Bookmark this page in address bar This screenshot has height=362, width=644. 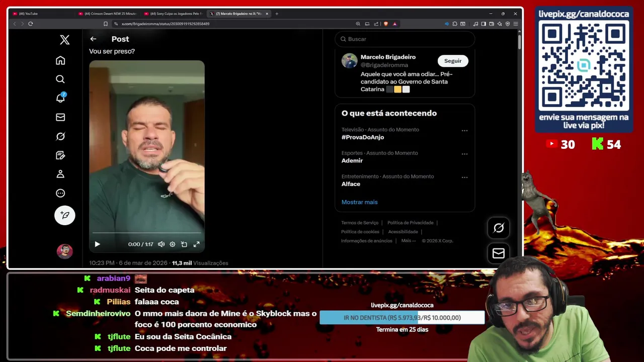pyautogui.click(x=106, y=24)
